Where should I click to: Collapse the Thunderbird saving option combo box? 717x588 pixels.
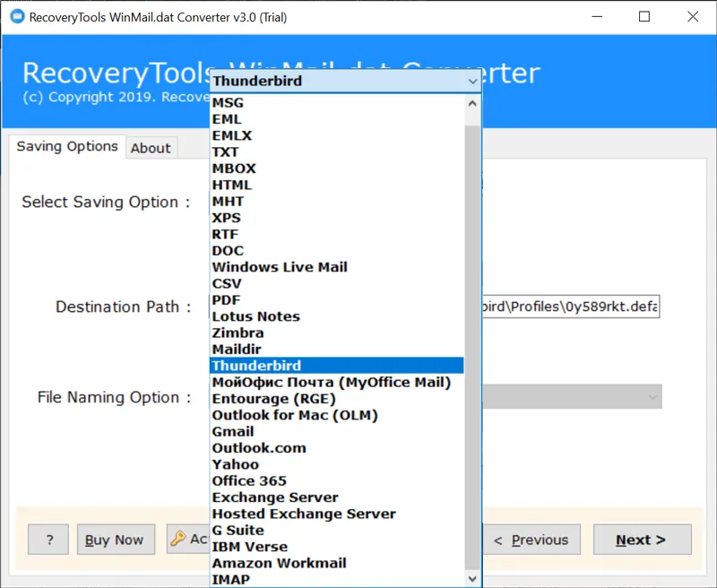[x=472, y=81]
